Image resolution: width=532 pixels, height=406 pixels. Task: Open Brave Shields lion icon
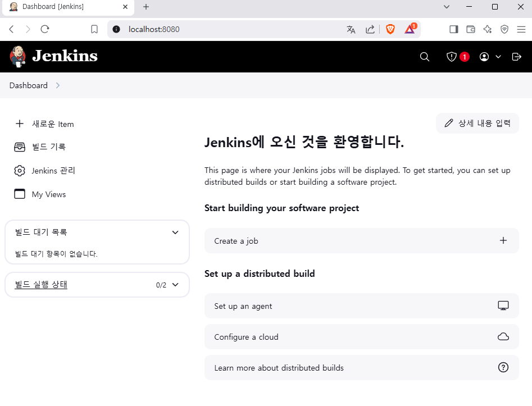point(390,29)
